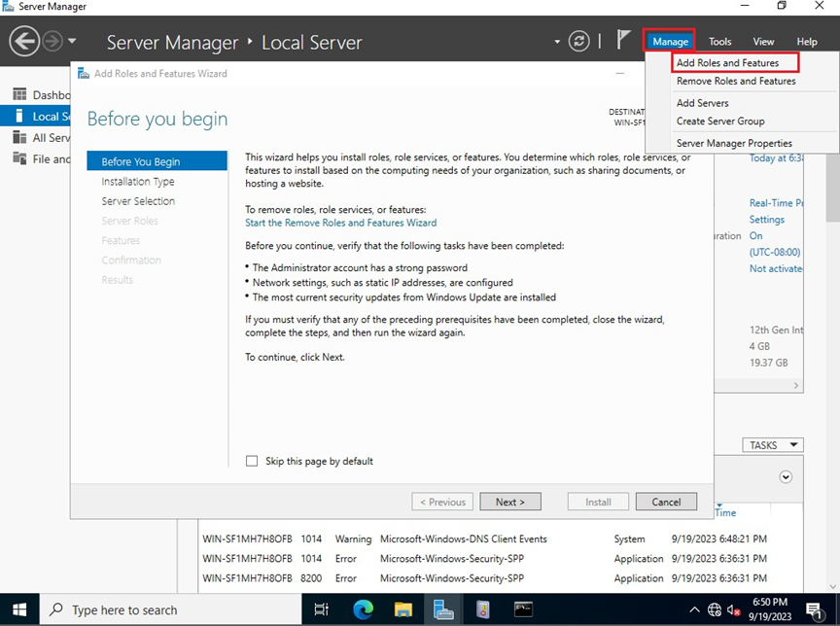
Task: Choose Remove Roles and Features
Action: pyautogui.click(x=736, y=81)
